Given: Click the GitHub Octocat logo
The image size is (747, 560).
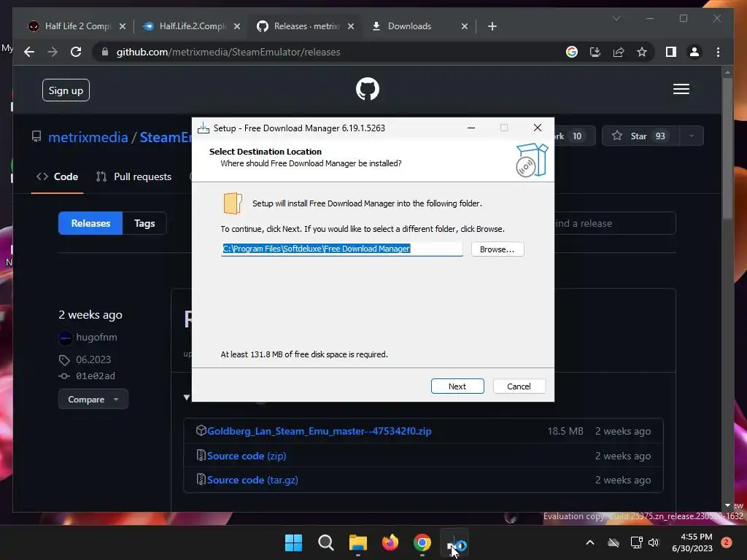Looking at the screenshot, I should tap(368, 89).
